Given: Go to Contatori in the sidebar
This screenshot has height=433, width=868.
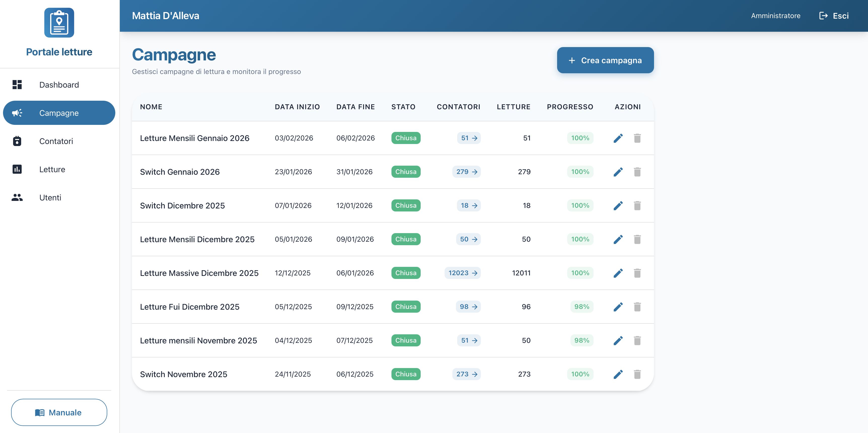Looking at the screenshot, I should coord(56,141).
